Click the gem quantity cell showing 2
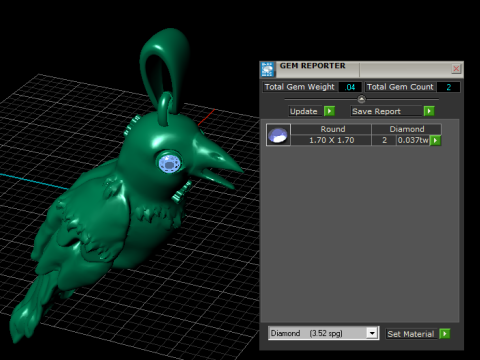This screenshot has height=360, width=480. pyautogui.click(x=384, y=140)
